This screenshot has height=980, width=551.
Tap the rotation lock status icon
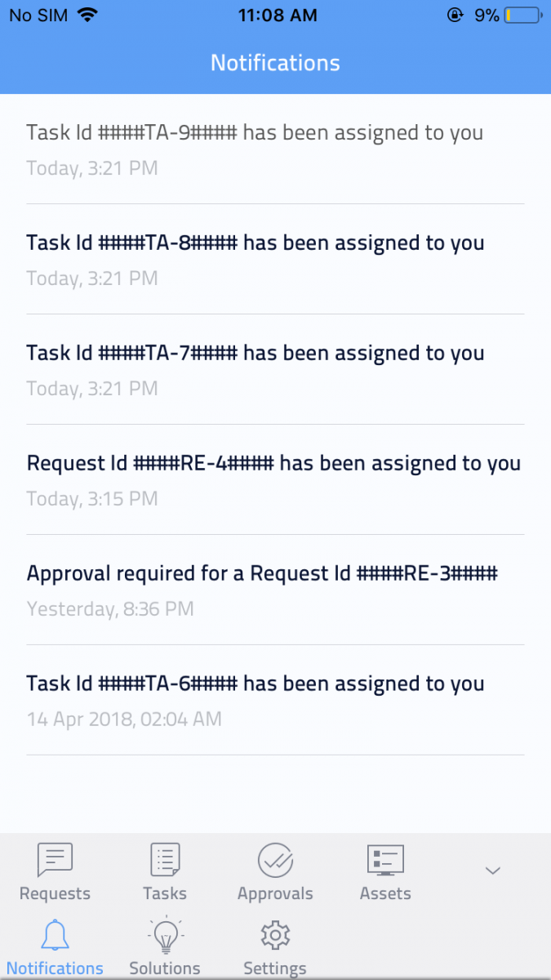click(x=455, y=16)
